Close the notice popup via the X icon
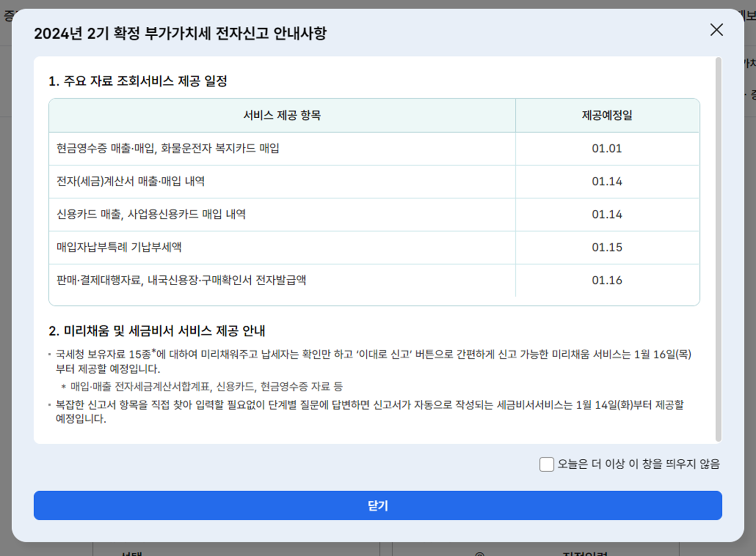 [716, 30]
